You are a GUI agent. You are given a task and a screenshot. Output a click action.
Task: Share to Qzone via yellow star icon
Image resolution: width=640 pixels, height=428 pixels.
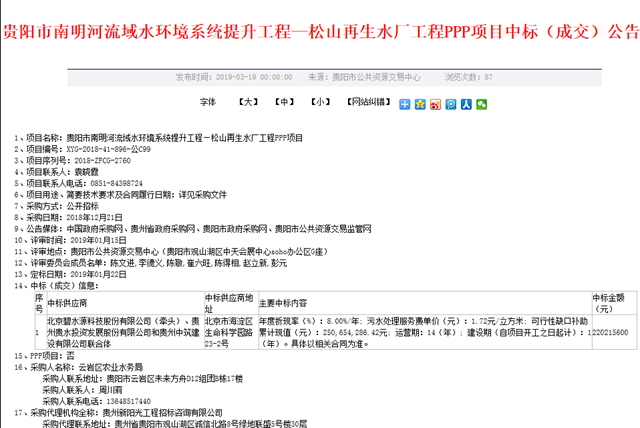tap(420, 103)
